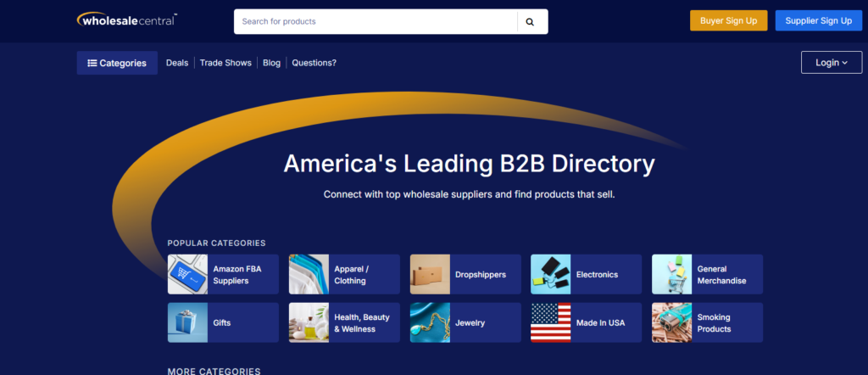
Task: Click the Wholesale Central logo
Action: tap(126, 19)
